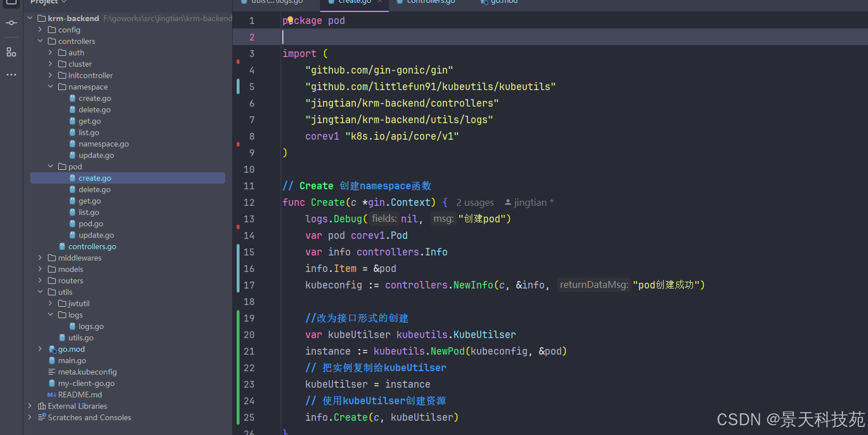868x435 pixels.
Task: Click the Go file icon of controllers.go in tree
Action: tap(62, 246)
